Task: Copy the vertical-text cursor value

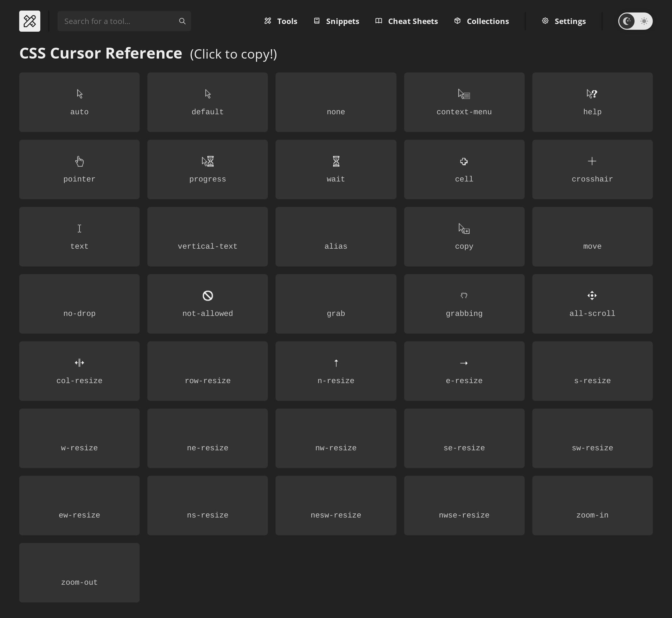Action: (x=207, y=237)
